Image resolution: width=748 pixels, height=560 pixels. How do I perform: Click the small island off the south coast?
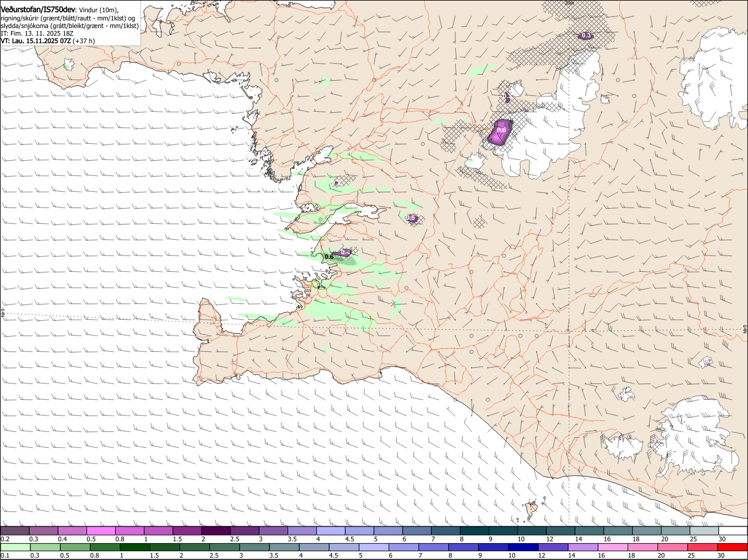tap(532, 509)
